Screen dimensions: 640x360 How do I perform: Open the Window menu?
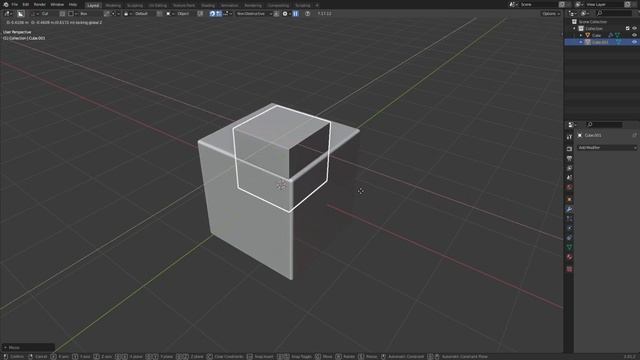[57, 4]
